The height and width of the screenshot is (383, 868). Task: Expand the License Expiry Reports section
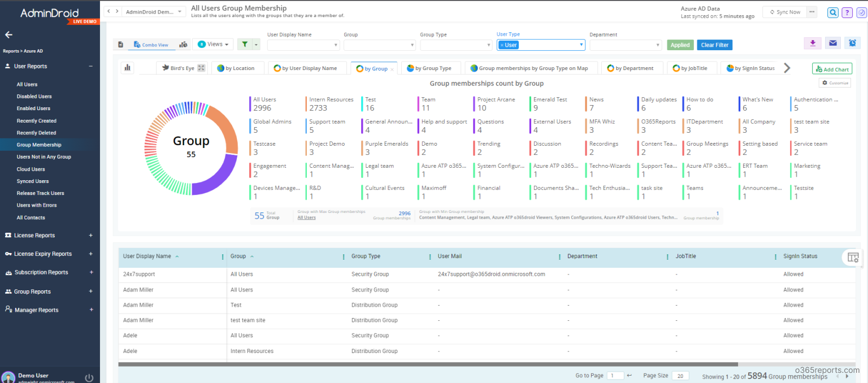(91, 254)
